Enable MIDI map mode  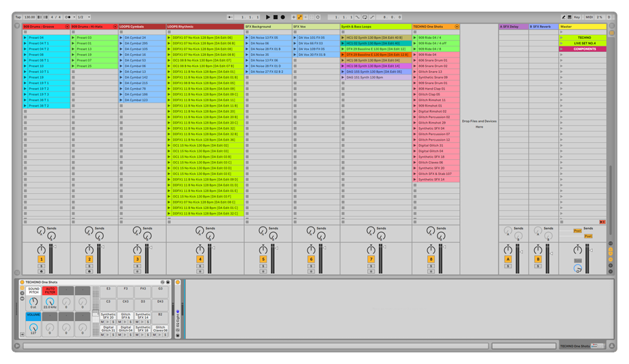pyautogui.click(x=589, y=17)
